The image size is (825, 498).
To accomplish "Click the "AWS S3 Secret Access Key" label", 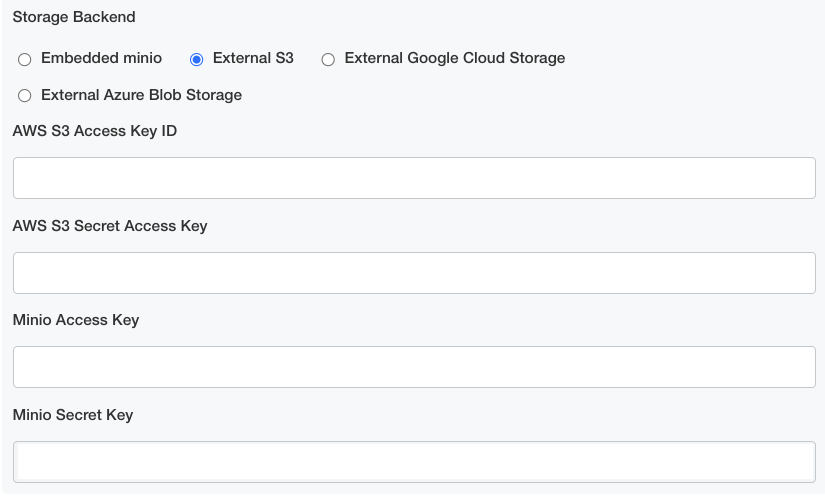I will (110, 226).
